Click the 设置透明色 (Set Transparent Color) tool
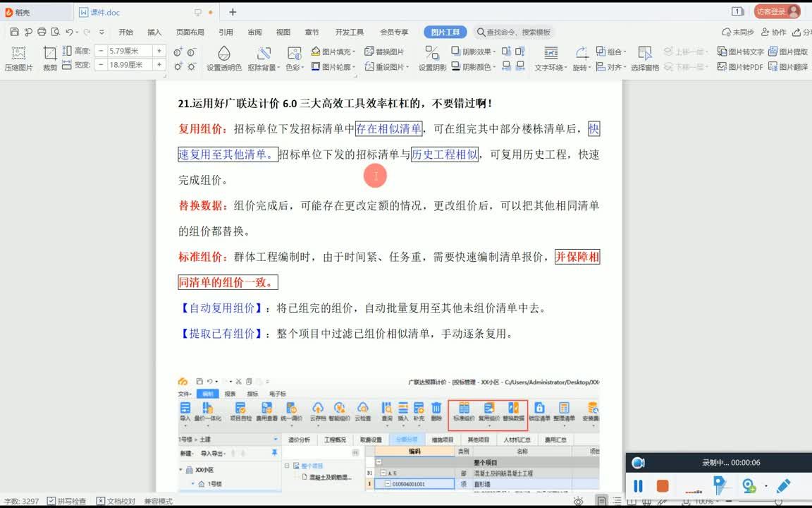This screenshot has width=812, height=508. [226, 59]
